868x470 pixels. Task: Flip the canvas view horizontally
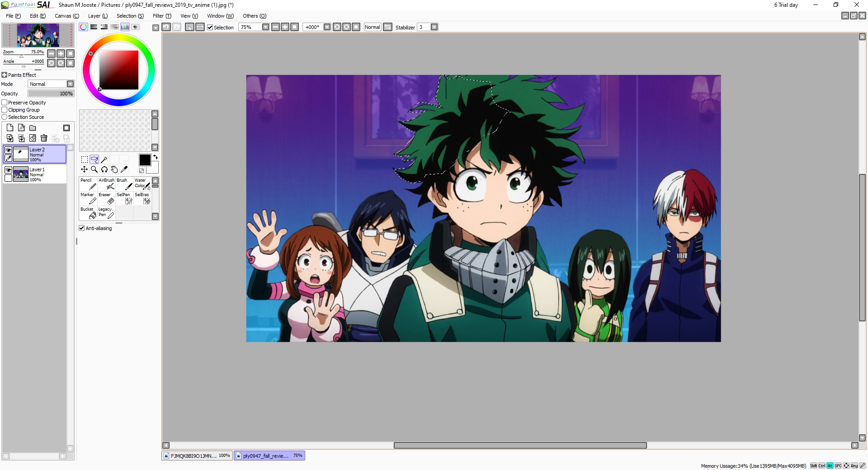(x=387, y=27)
